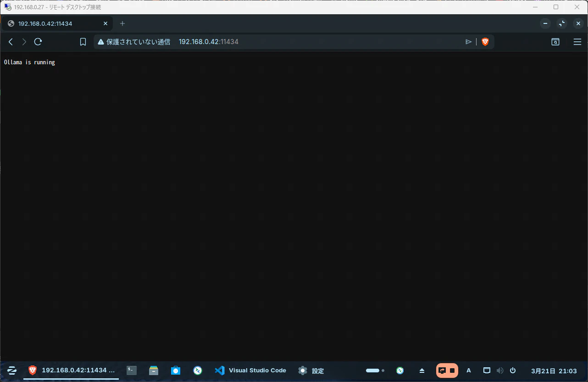Close the 192.168.0.42:11434 tab
Screen dimensions: 588x382
105,23
